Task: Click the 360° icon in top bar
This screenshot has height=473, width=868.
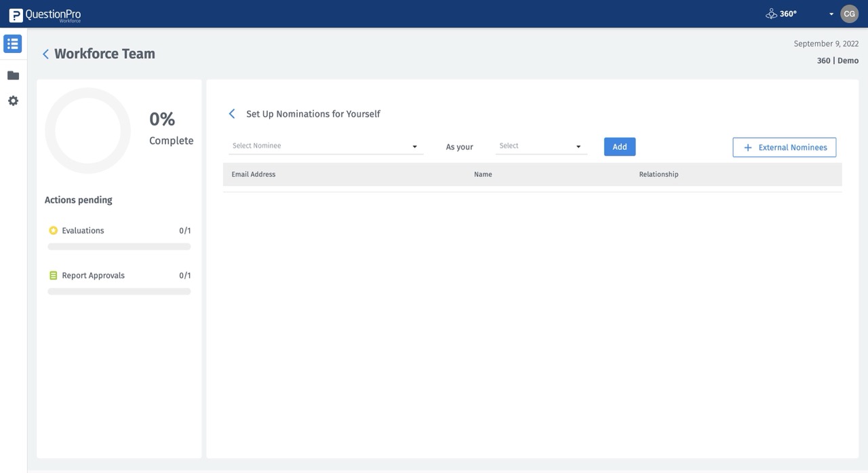Action: click(771, 13)
